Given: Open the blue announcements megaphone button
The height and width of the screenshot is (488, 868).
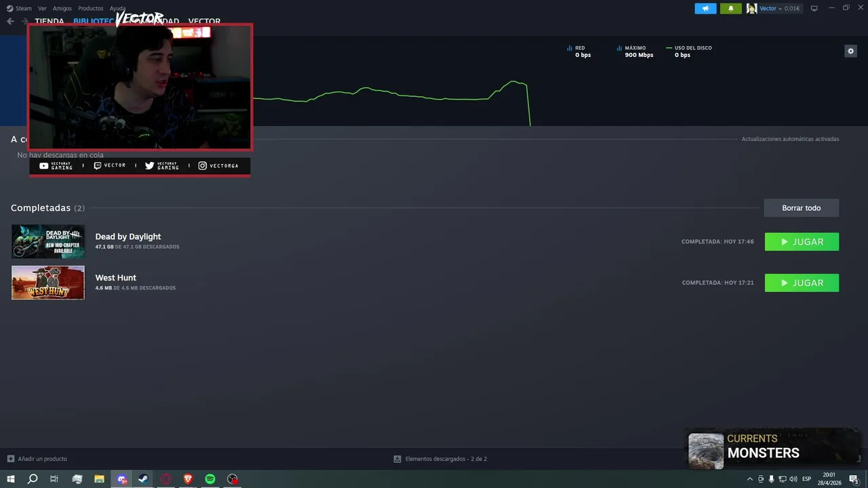Looking at the screenshot, I should pyautogui.click(x=705, y=8).
